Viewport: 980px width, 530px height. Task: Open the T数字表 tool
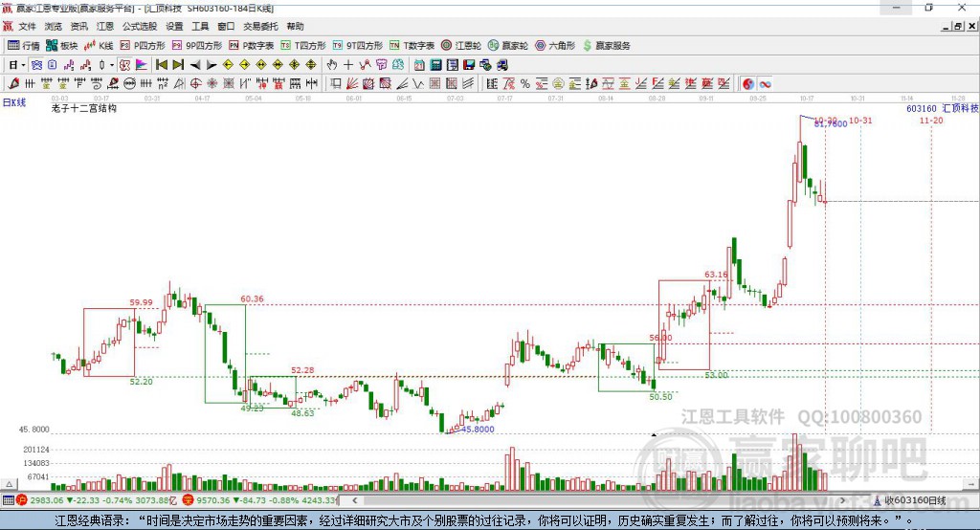(x=412, y=46)
